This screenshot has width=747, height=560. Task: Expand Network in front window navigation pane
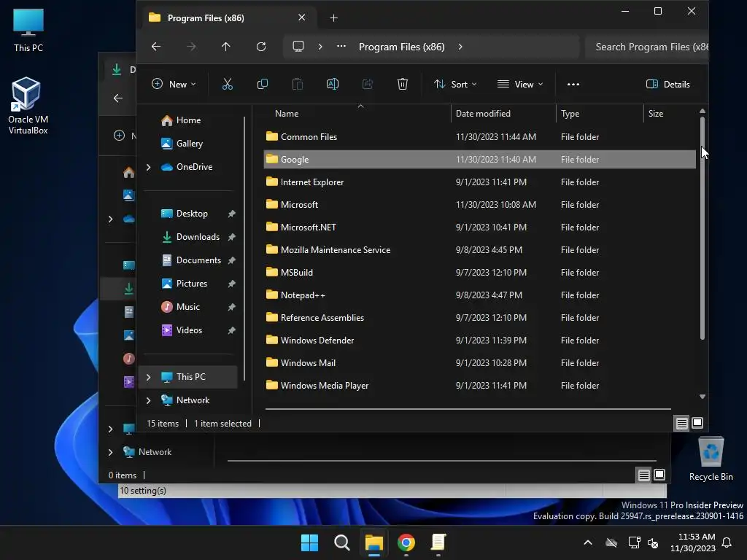click(149, 400)
